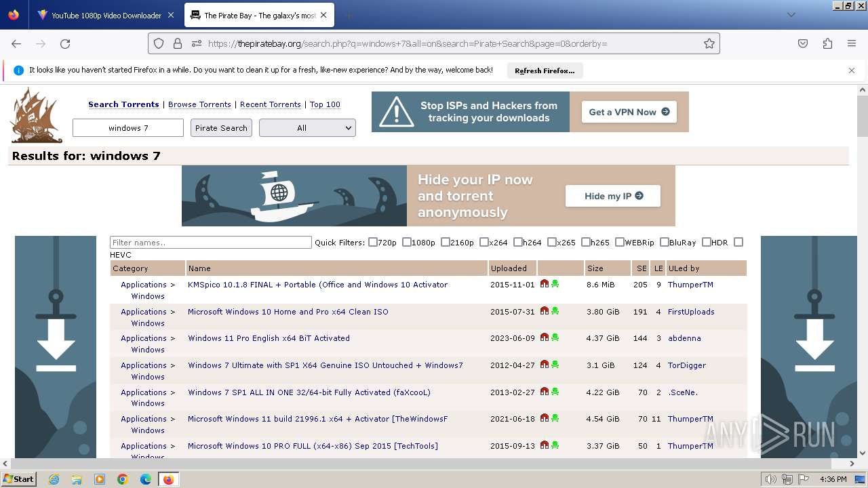This screenshot has height=488, width=868.
Task: Toggle the HDR quick filter
Action: point(707,242)
